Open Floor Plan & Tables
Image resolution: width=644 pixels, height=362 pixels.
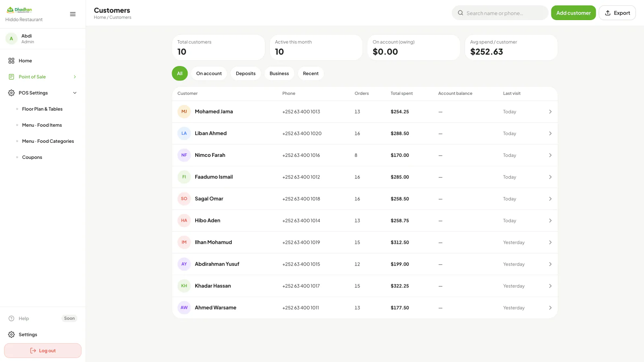[x=42, y=109]
